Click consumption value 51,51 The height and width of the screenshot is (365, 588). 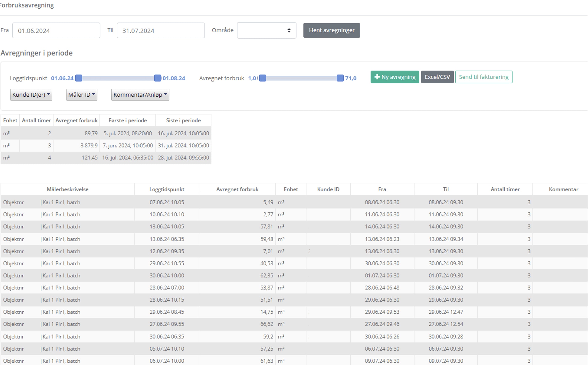(267, 300)
